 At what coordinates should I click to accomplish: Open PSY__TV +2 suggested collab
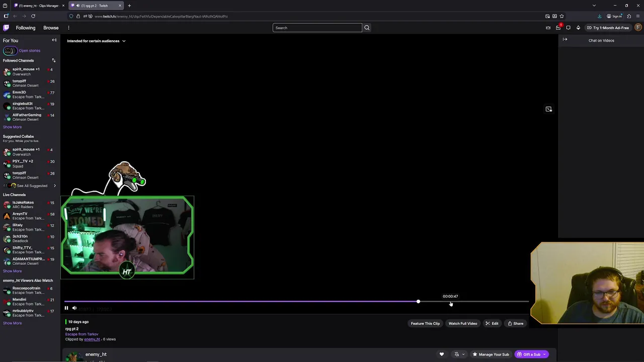pos(30,163)
